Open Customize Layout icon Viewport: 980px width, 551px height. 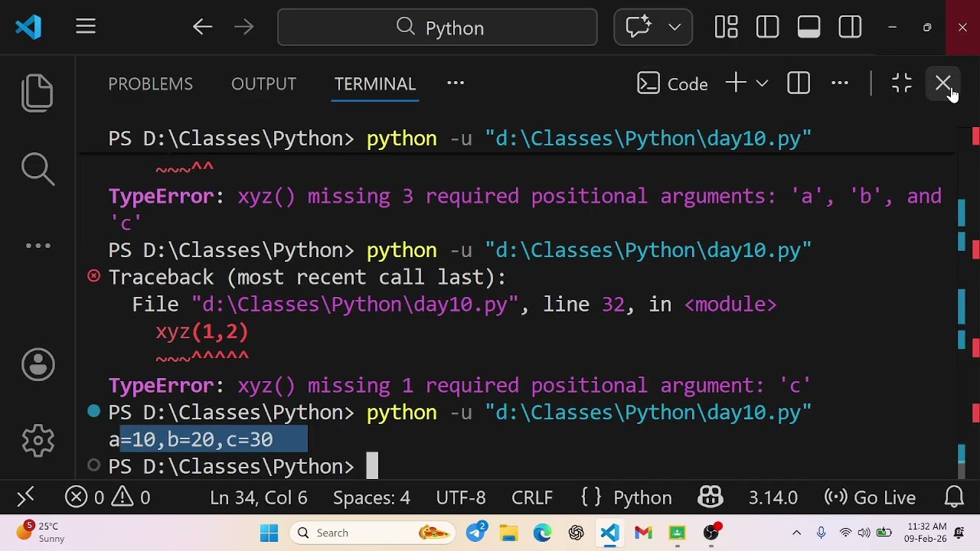click(726, 28)
